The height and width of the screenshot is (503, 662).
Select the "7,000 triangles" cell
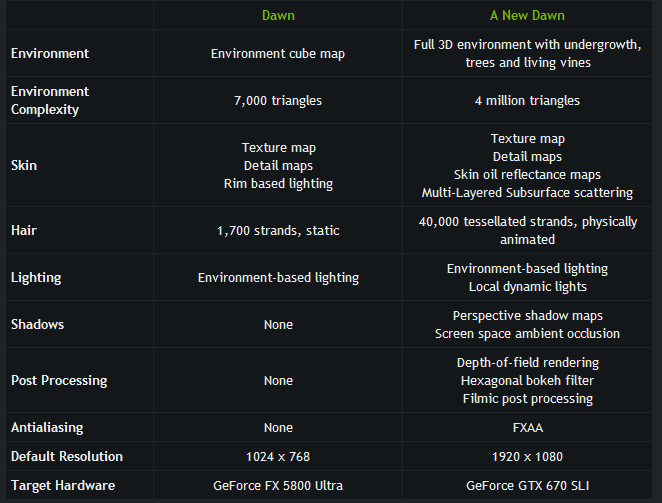pyautogui.click(x=278, y=100)
